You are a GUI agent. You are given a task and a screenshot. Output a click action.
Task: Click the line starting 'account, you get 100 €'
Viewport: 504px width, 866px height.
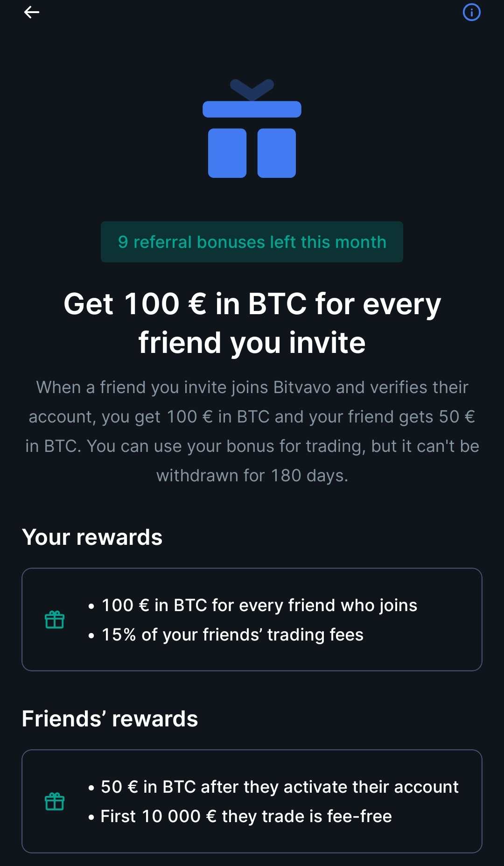pyautogui.click(x=252, y=416)
